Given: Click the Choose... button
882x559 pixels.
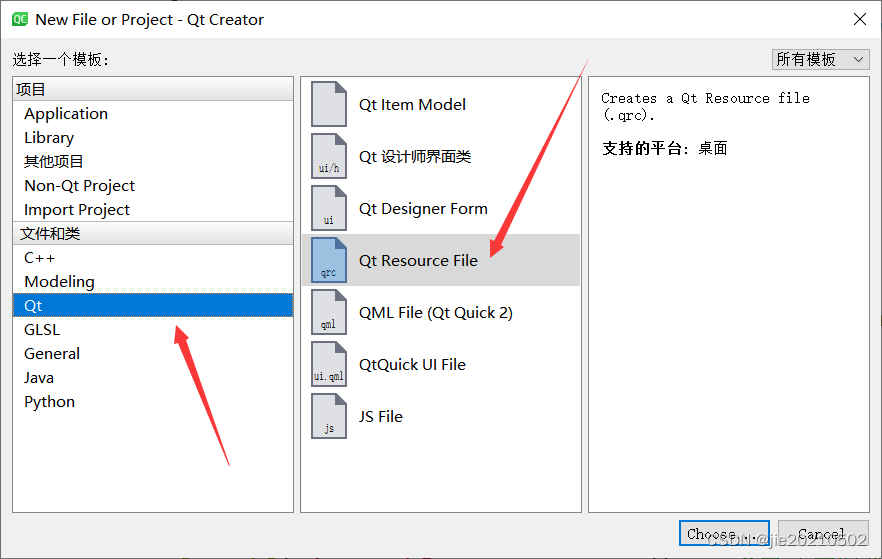Looking at the screenshot, I should point(724,533).
